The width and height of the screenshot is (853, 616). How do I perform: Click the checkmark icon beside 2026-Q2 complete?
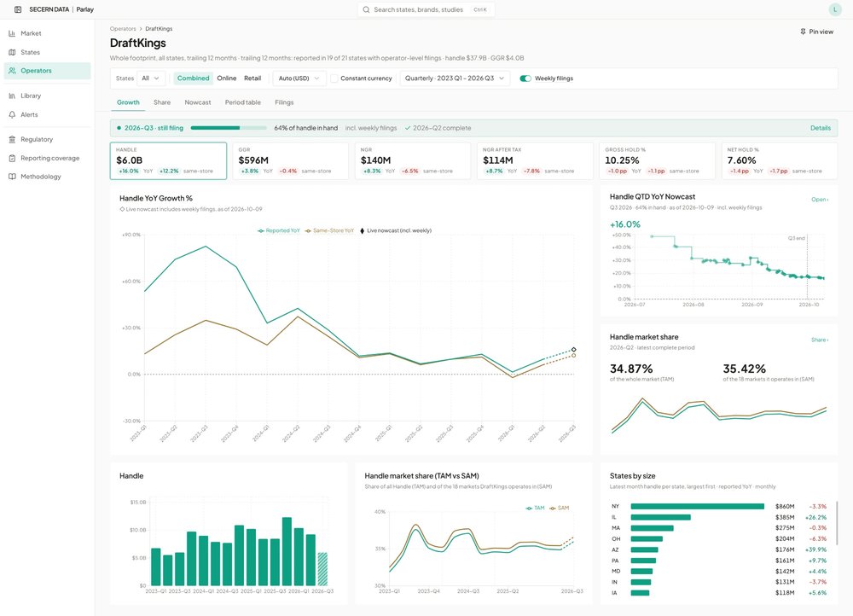(x=408, y=128)
